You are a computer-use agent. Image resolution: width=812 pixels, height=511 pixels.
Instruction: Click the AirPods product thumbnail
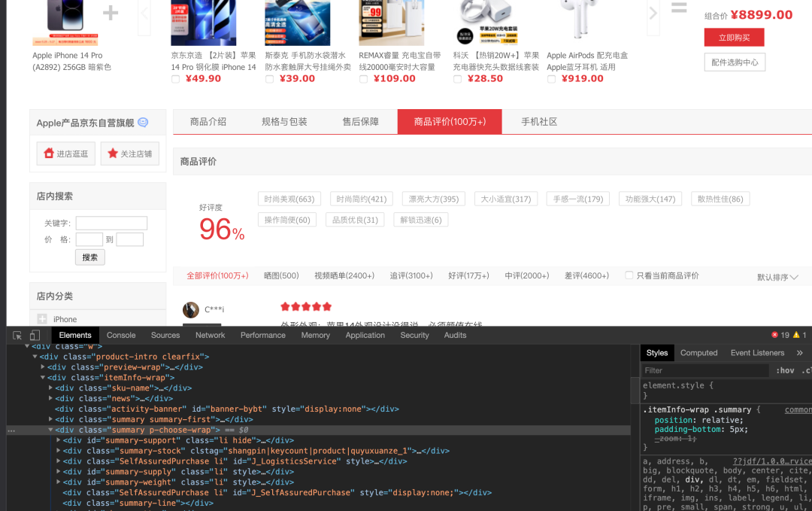(579, 19)
